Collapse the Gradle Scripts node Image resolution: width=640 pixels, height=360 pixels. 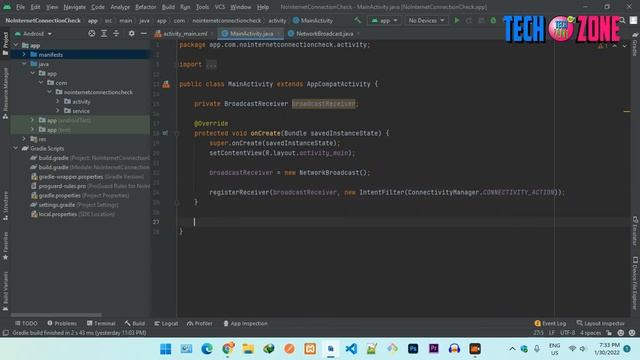pos(16,148)
